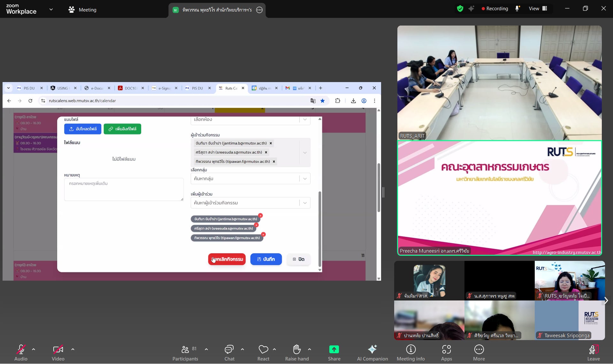Open the View layout dropdown
Image resolution: width=613 pixels, height=364 pixels.
click(x=538, y=9)
